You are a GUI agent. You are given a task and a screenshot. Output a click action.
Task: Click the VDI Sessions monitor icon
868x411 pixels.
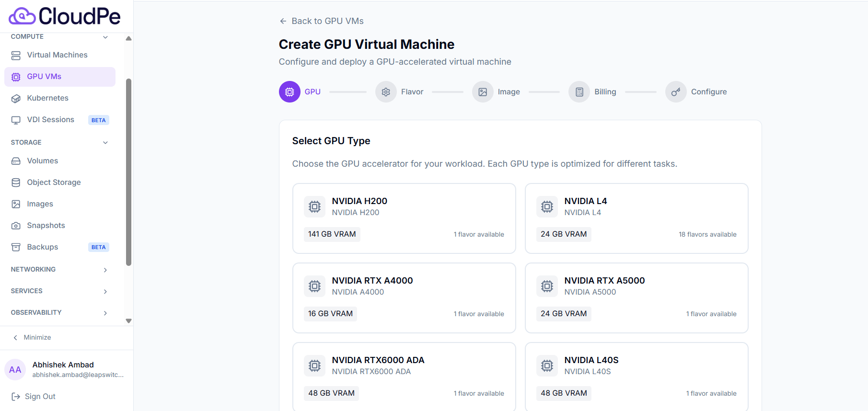click(x=16, y=120)
